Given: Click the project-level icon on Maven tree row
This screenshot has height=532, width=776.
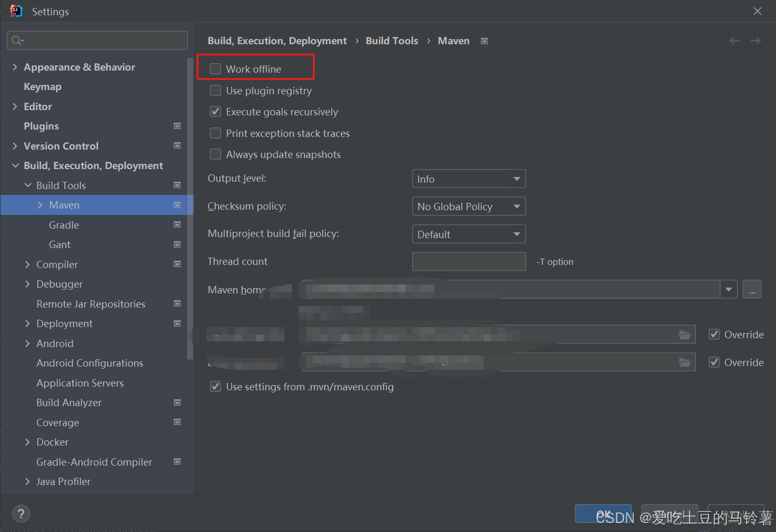Looking at the screenshot, I should pyautogui.click(x=178, y=205).
